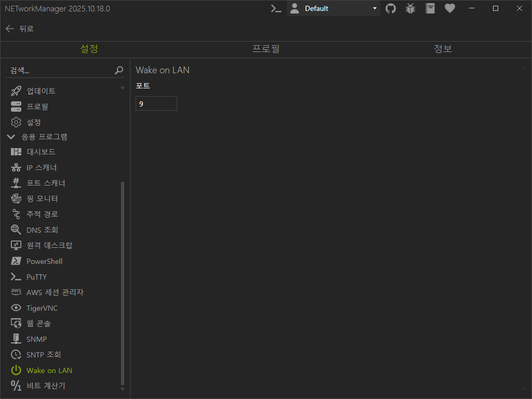Viewport: 532px width, 399px height.
Task: Select the AWS 세션 관리자 label
Action: (55, 292)
